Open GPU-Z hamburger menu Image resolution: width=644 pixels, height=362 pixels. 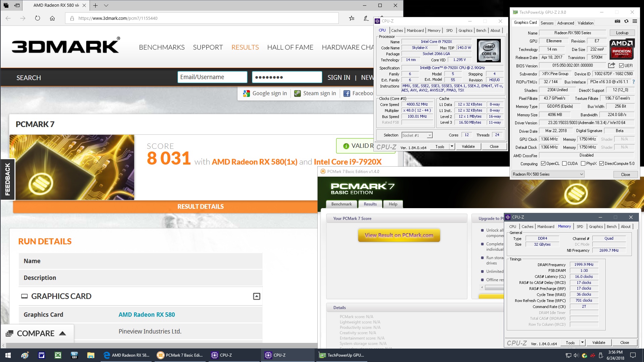[635, 21]
